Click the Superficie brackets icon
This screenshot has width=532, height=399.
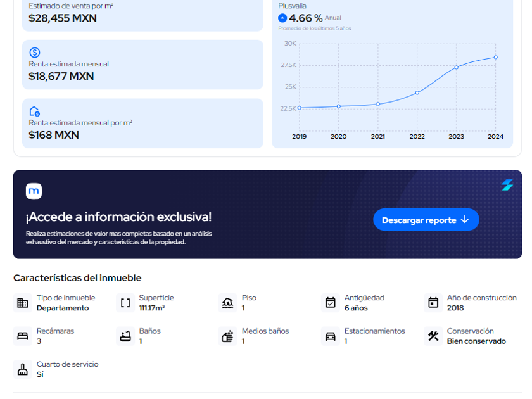pyautogui.click(x=125, y=303)
